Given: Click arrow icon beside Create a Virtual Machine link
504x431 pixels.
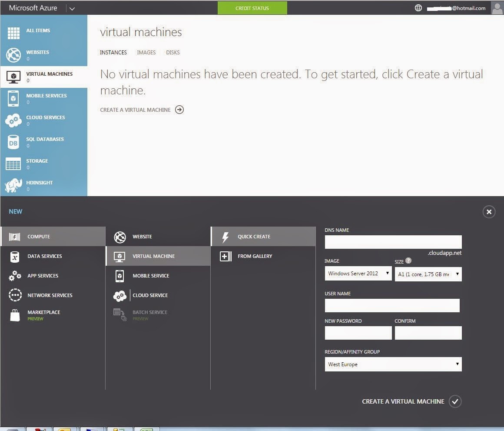Looking at the screenshot, I should [x=179, y=110].
